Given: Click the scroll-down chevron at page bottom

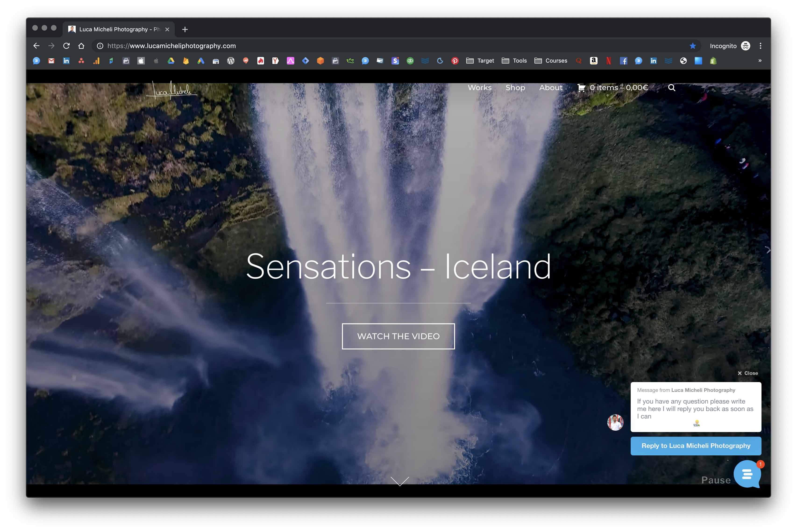Looking at the screenshot, I should pyautogui.click(x=400, y=481).
